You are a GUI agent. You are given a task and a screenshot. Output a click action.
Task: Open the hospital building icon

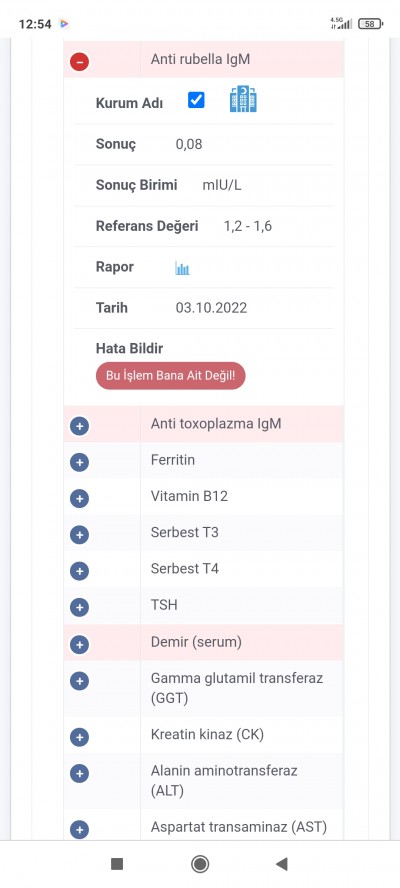(x=243, y=99)
